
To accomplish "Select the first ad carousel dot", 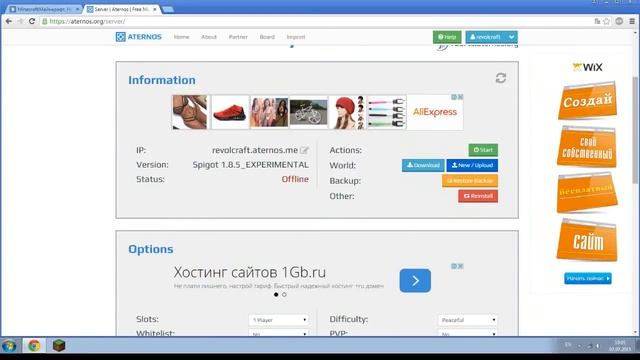I will 276,294.
